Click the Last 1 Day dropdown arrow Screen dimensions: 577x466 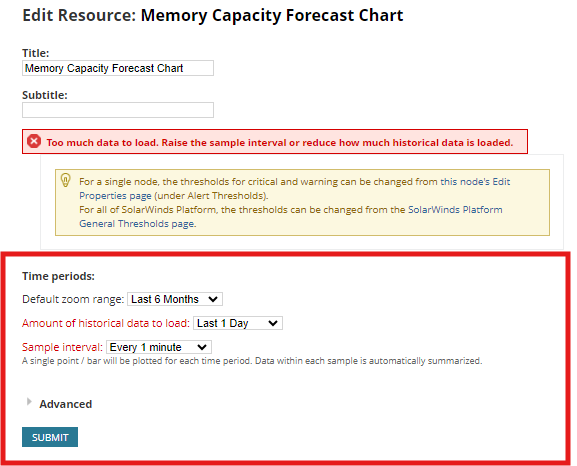pyautogui.click(x=273, y=323)
